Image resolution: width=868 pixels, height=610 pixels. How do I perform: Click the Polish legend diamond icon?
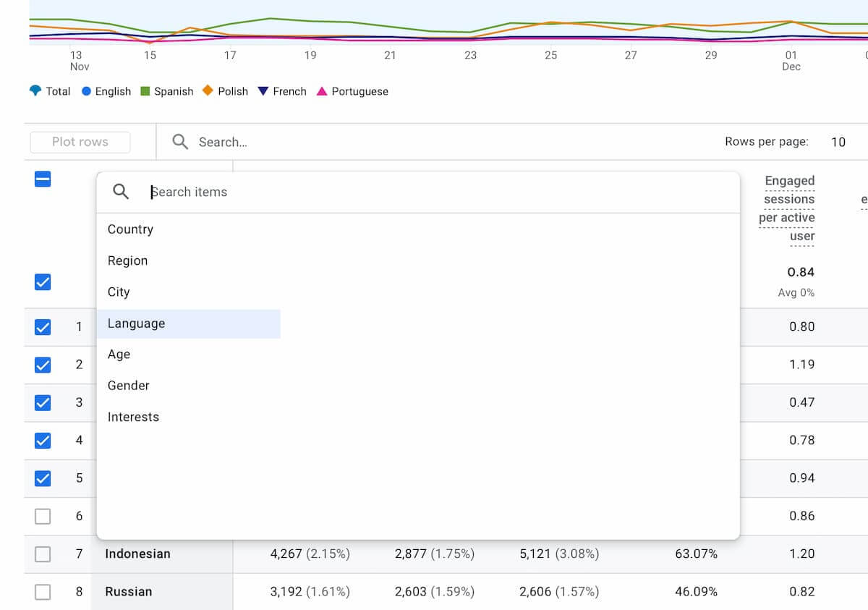pos(208,91)
